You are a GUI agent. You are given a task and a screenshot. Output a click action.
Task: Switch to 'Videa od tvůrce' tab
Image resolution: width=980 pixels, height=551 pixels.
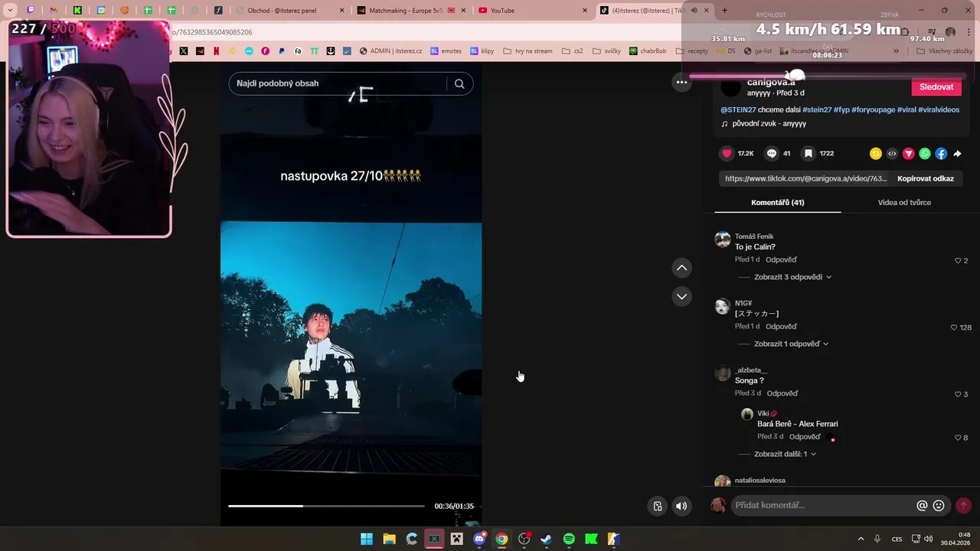(x=904, y=202)
